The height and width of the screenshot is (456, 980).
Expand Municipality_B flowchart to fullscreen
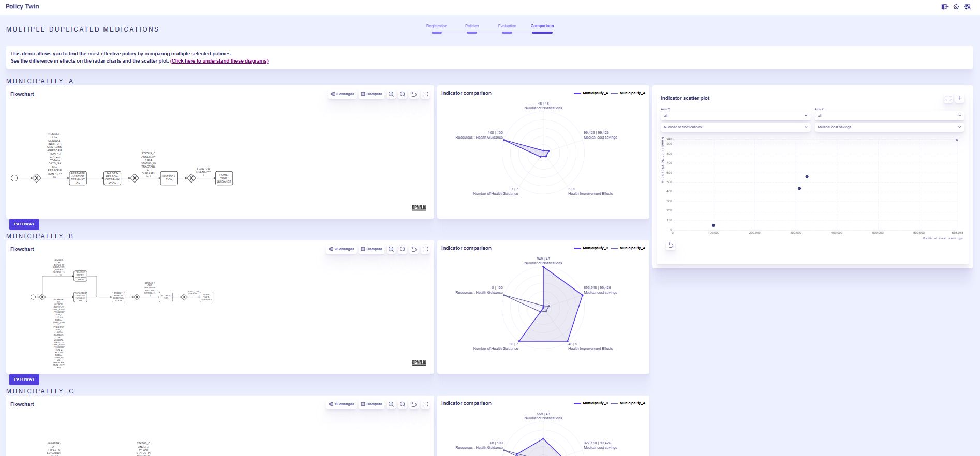tap(425, 249)
